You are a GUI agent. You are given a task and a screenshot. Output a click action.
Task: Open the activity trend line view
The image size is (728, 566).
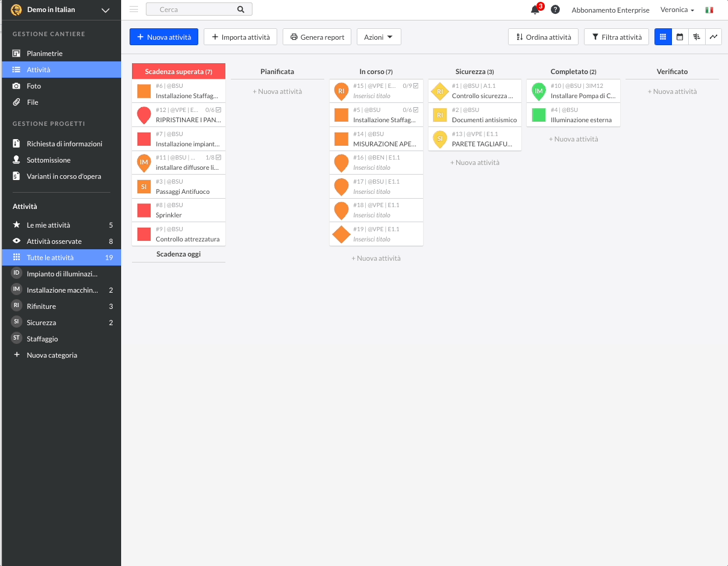(714, 37)
